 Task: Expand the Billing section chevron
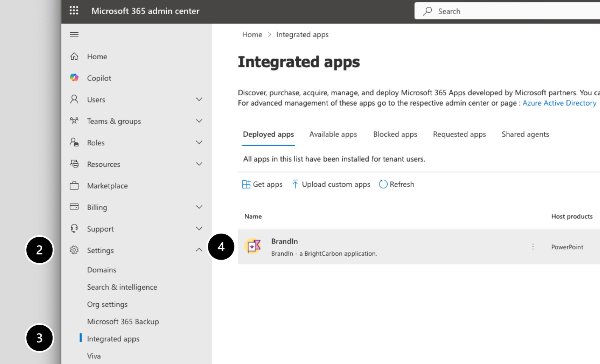click(x=199, y=207)
